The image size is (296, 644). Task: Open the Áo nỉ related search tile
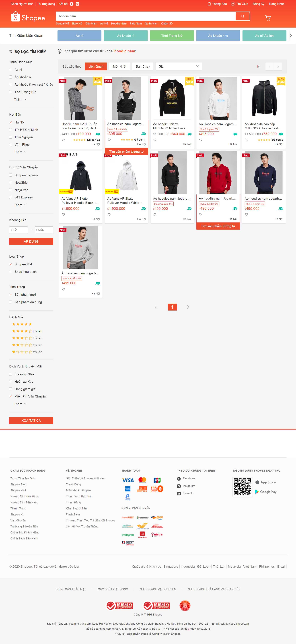tap(79, 36)
